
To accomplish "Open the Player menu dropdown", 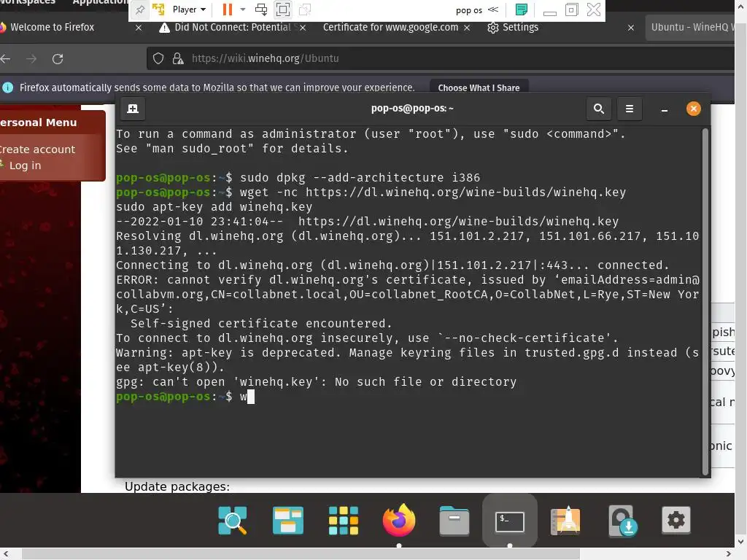I will [189, 9].
